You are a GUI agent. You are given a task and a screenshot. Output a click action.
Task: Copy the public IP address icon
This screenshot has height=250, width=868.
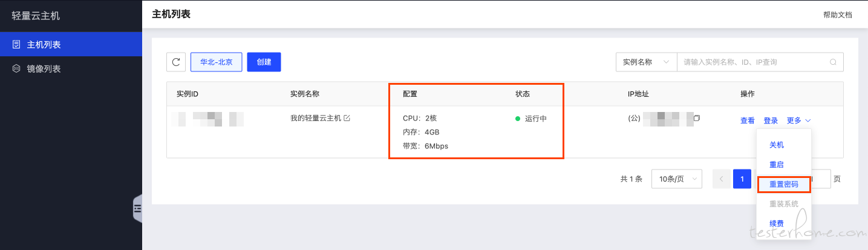697,118
